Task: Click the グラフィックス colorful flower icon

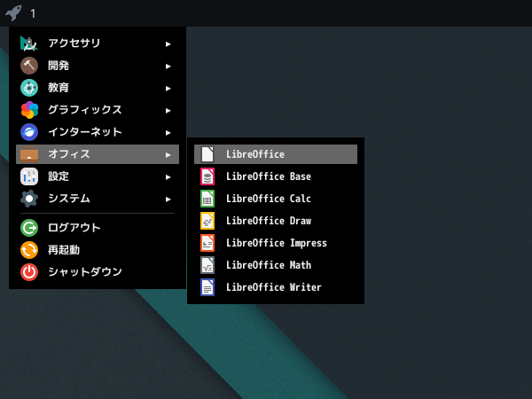Action: click(29, 110)
